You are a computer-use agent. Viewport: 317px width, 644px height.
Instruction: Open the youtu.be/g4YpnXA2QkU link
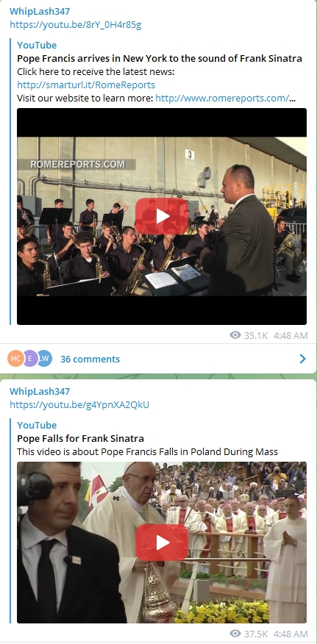click(x=79, y=404)
